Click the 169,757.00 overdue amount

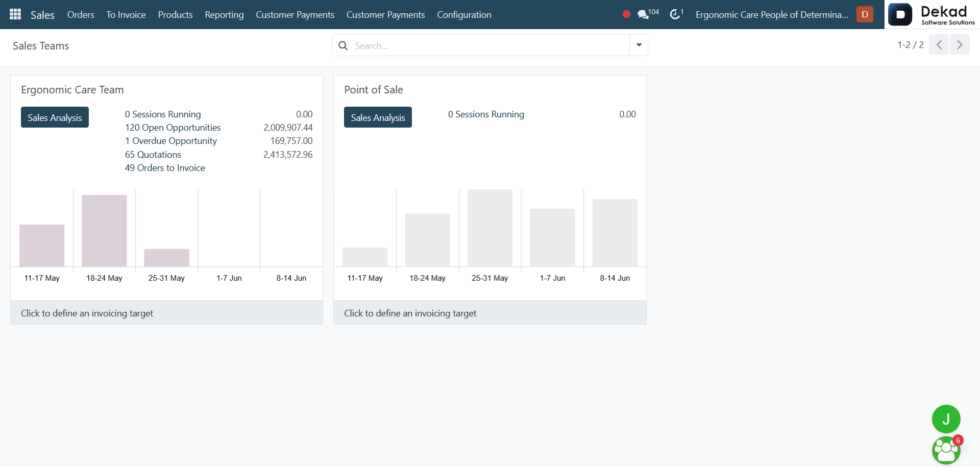pos(291,141)
